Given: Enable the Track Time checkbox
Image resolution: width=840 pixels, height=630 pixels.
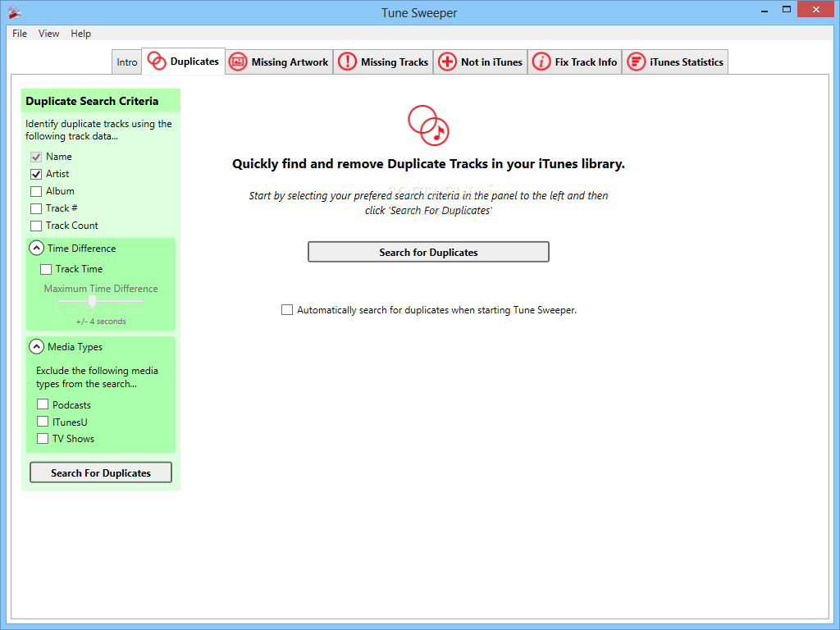Looking at the screenshot, I should coord(46,269).
